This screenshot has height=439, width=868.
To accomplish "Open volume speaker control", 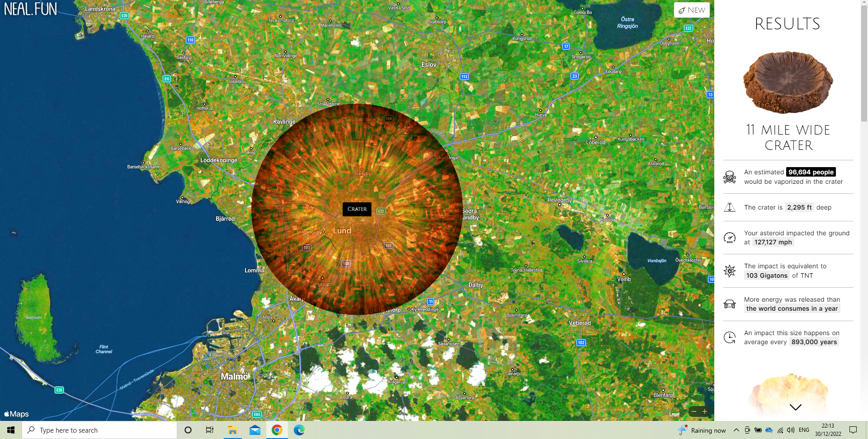I will [x=791, y=430].
